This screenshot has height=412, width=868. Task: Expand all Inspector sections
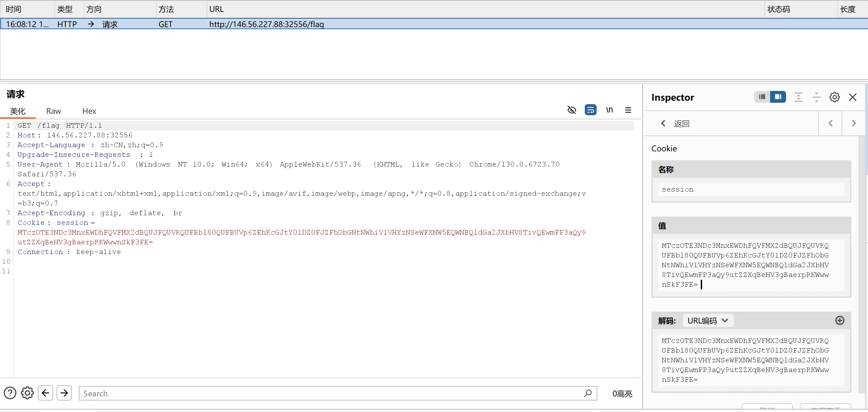click(798, 97)
